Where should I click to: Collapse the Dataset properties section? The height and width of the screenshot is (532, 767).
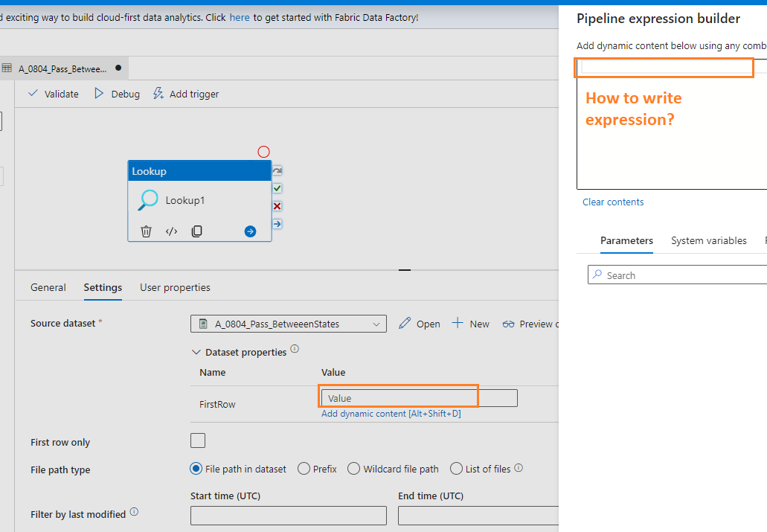[x=196, y=351]
